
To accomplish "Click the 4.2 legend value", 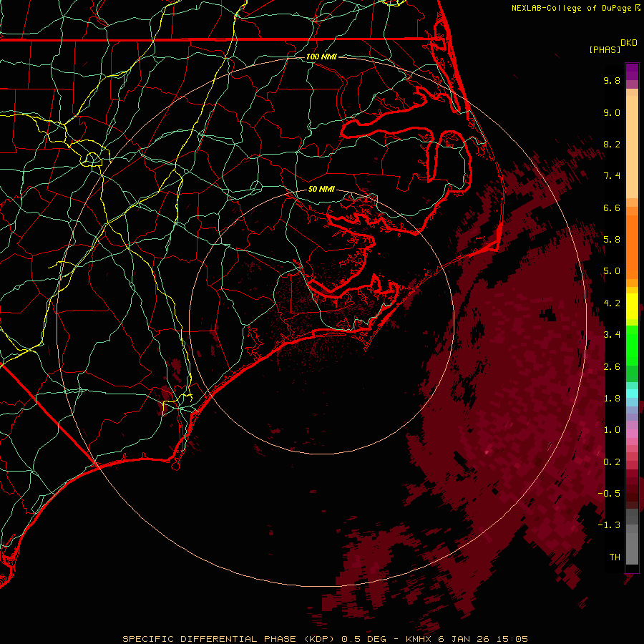I will coord(612,303).
